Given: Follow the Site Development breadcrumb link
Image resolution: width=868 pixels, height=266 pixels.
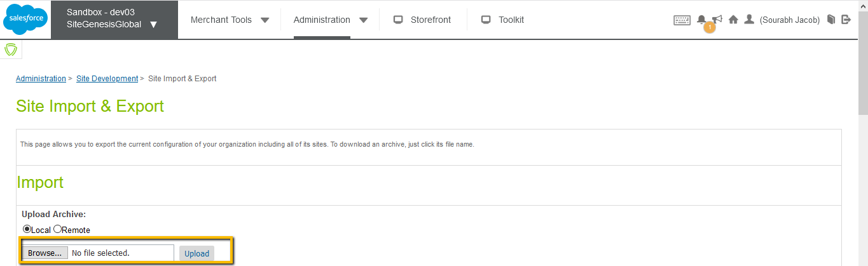Looking at the screenshot, I should click(107, 79).
